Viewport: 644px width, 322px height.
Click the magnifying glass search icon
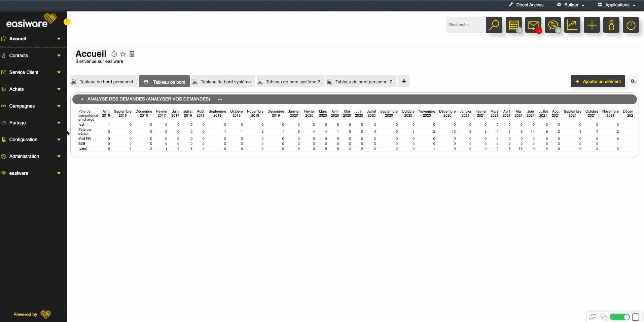494,25
